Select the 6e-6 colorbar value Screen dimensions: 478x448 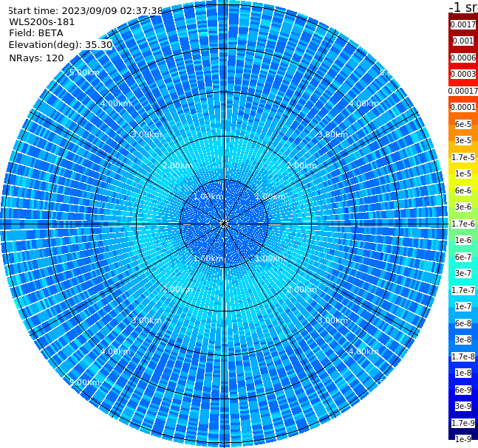pyautogui.click(x=463, y=190)
